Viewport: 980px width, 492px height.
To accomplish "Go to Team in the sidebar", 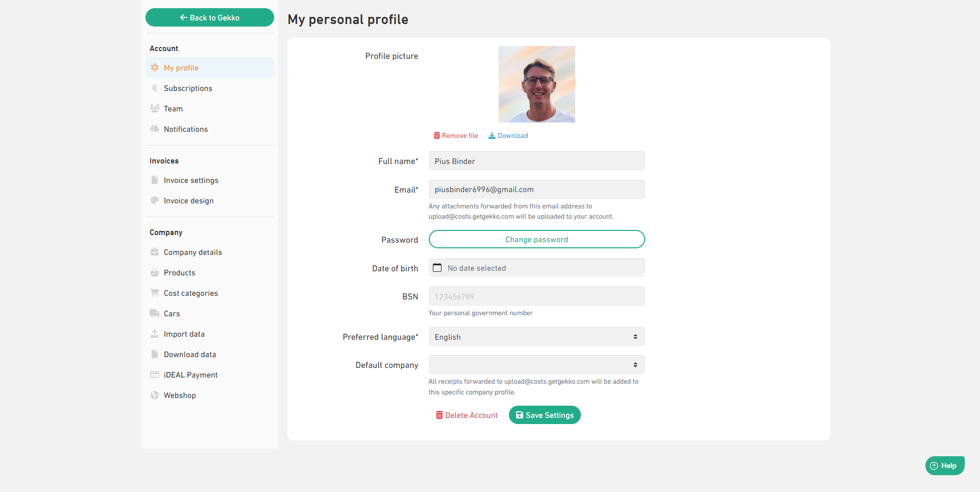I will [x=173, y=109].
